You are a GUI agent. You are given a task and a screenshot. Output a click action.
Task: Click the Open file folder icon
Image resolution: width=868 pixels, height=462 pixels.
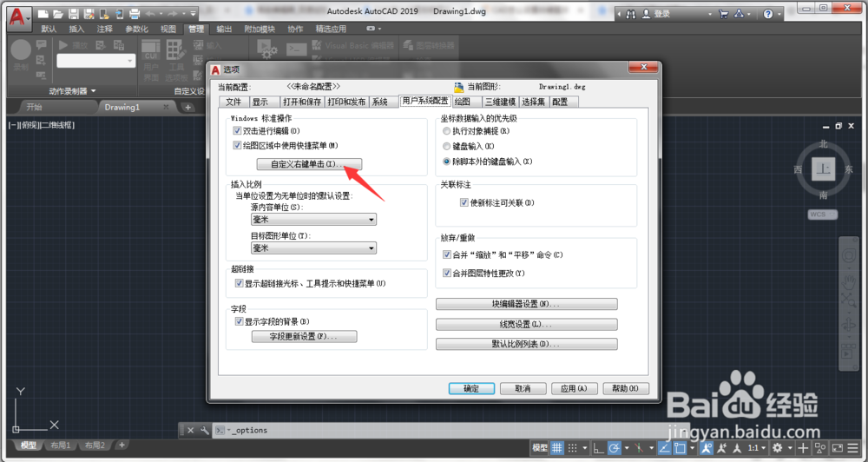58,14
